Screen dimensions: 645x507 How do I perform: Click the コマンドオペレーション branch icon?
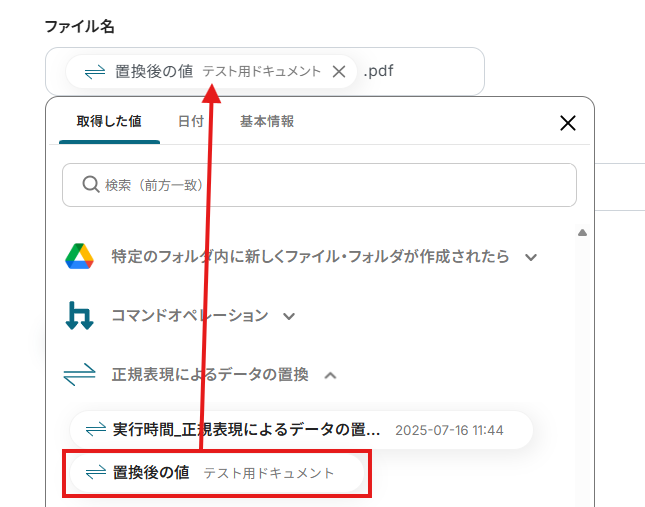pos(79,315)
